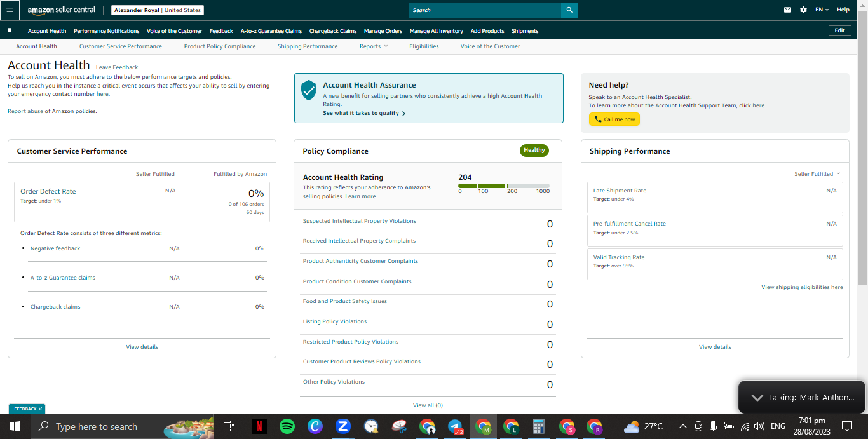The height and width of the screenshot is (439, 868).
Task: Show hidden tray icons chevron
Action: point(683,426)
